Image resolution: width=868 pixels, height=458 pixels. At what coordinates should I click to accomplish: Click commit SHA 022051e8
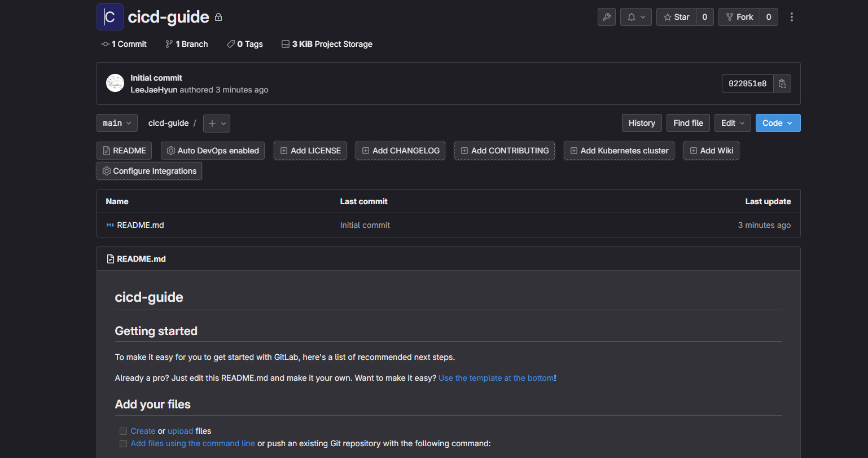(x=748, y=83)
